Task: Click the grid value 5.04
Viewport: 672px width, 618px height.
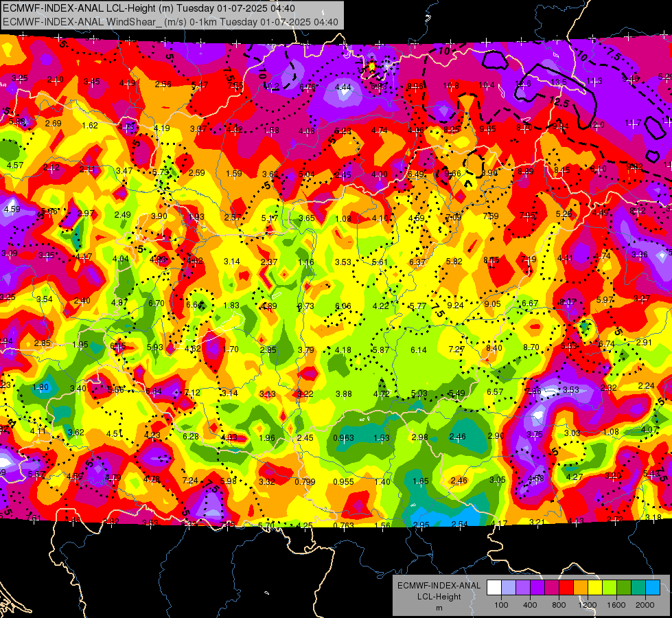Action: click(x=306, y=174)
